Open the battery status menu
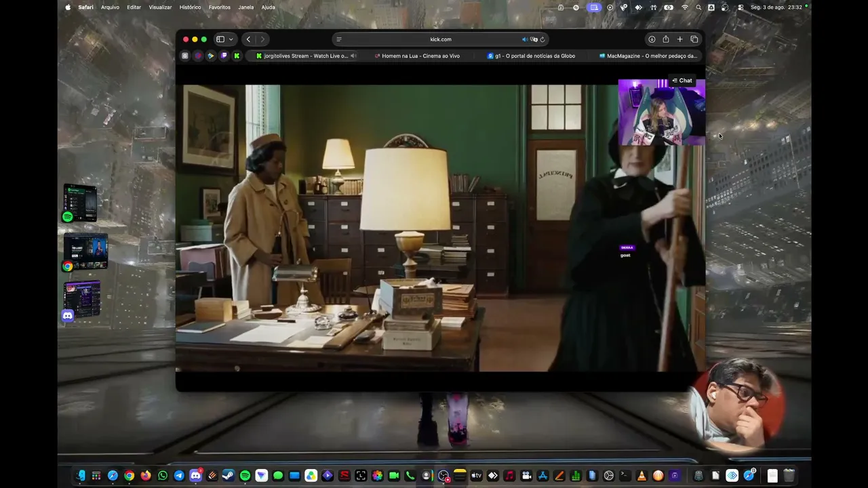Screen dimensions: 868x488 pyautogui.click(x=669, y=7)
